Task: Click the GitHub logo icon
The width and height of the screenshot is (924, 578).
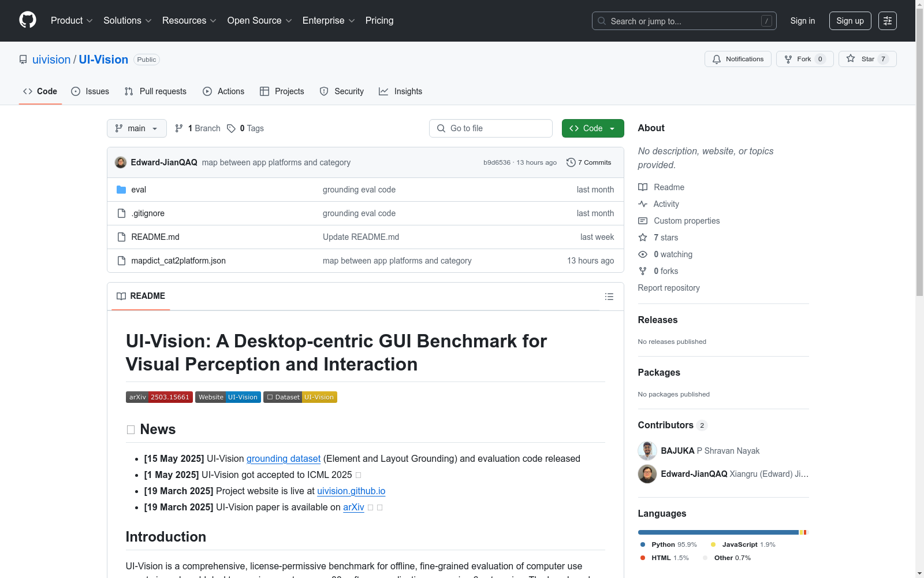Action: point(28,20)
